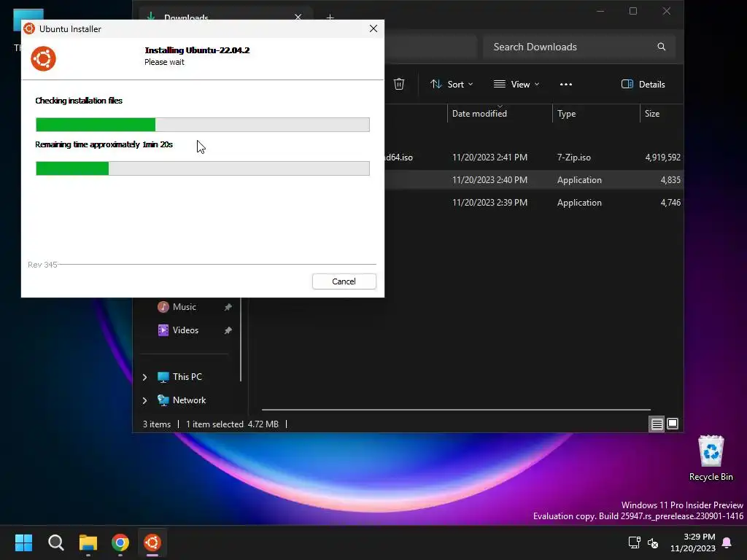The image size is (747, 560).
Task: Expand the Network tree node
Action: [145, 400]
